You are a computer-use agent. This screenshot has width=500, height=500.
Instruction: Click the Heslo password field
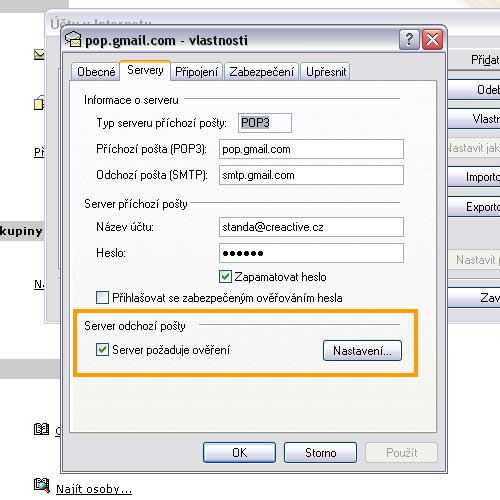(x=311, y=253)
